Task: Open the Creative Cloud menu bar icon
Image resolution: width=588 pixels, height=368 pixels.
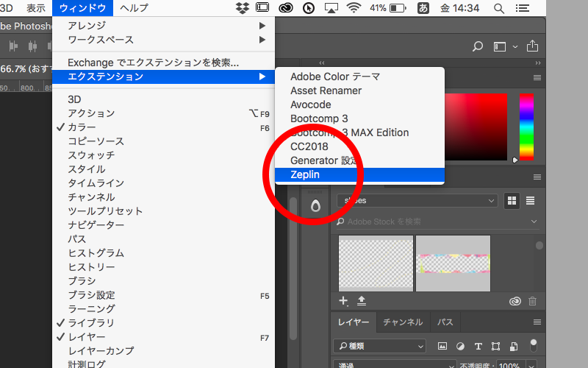Action: [x=286, y=8]
